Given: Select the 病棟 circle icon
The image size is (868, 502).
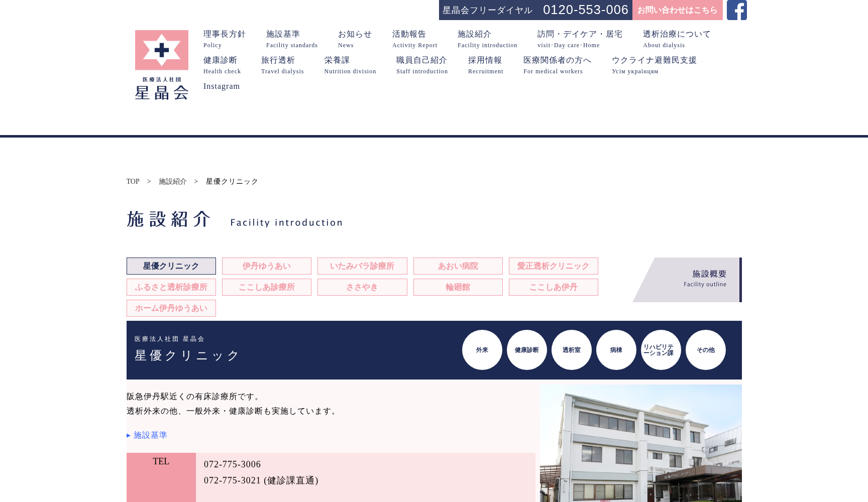Looking at the screenshot, I should pyautogui.click(x=616, y=350).
